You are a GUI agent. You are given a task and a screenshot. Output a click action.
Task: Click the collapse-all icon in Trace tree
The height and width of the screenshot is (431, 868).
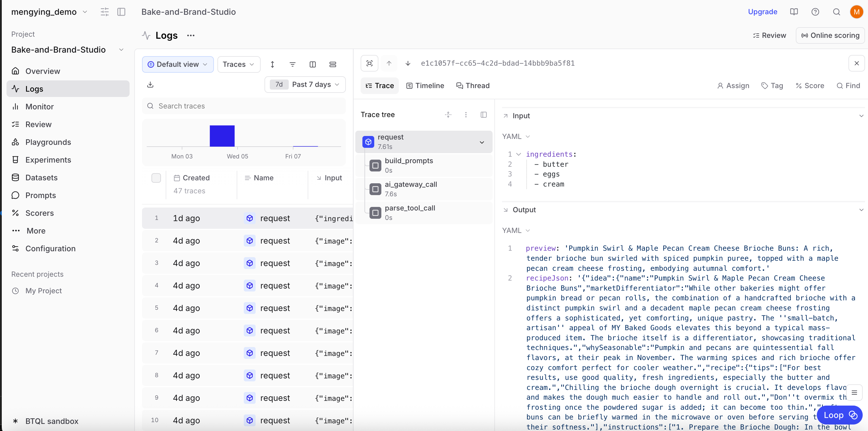click(448, 115)
